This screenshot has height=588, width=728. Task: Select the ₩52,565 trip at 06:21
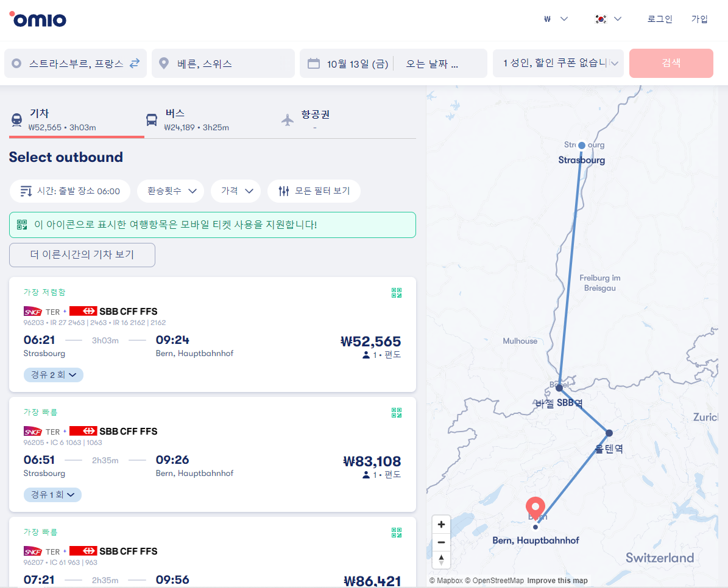(x=213, y=334)
